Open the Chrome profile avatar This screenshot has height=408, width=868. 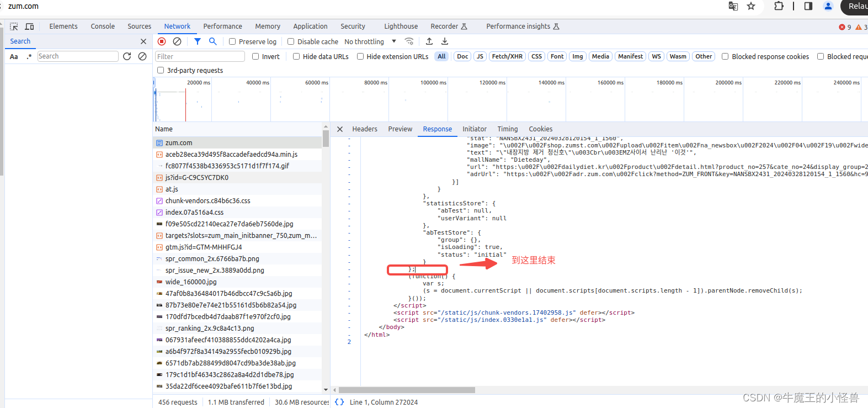[828, 6]
